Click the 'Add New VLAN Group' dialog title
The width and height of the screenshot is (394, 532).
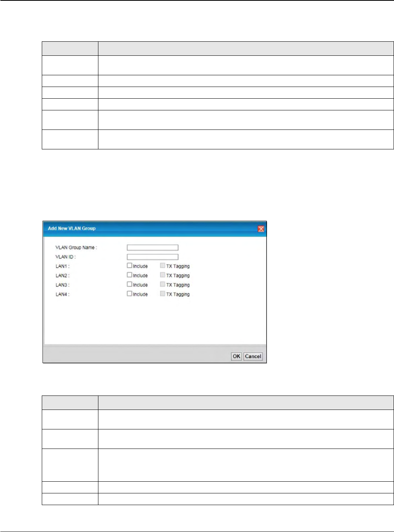pyautogui.click(x=72, y=229)
